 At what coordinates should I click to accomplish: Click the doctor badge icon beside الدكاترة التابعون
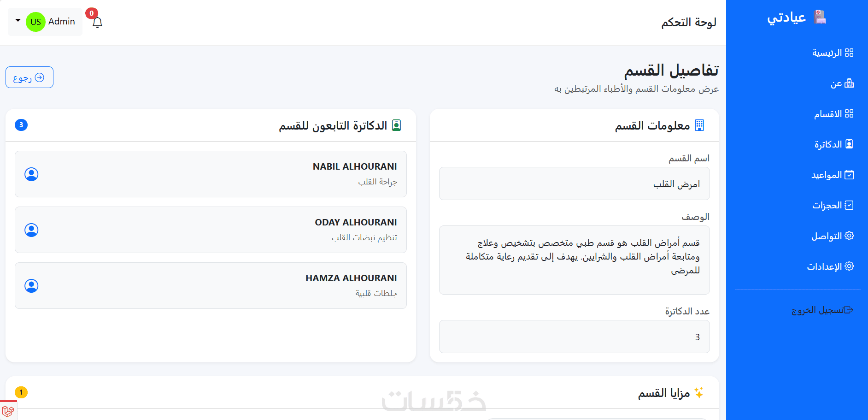(396, 125)
